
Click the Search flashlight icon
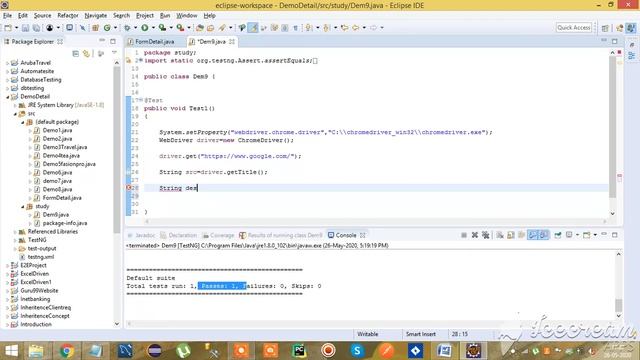coord(222,28)
